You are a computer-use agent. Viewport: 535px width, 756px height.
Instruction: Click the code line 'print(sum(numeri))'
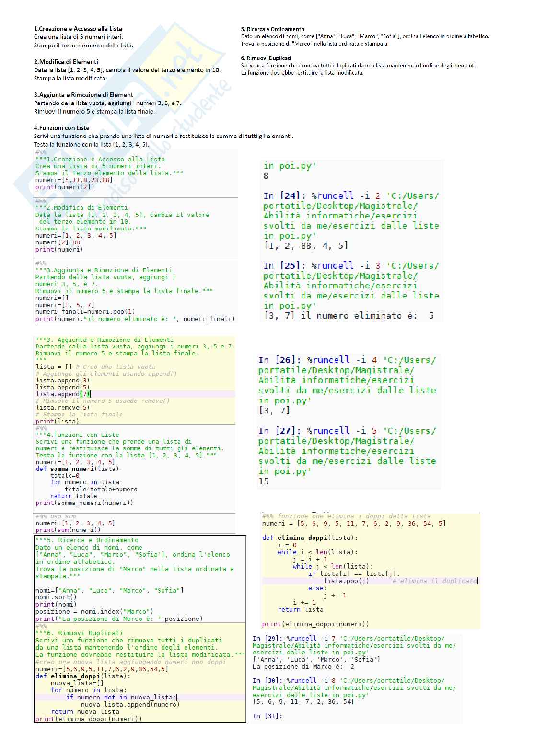(68, 530)
